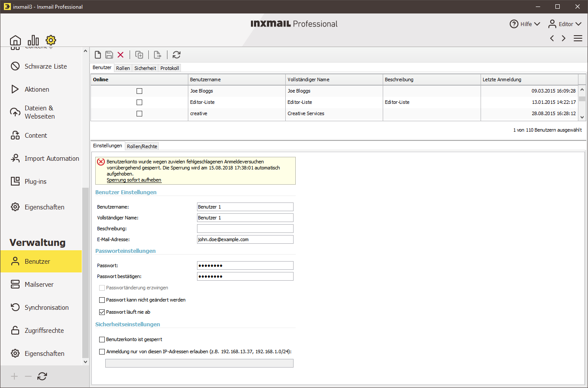Click sidebar scrollbar down arrow
Image resolution: width=588 pixels, height=388 pixels.
[x=85, y=361]
